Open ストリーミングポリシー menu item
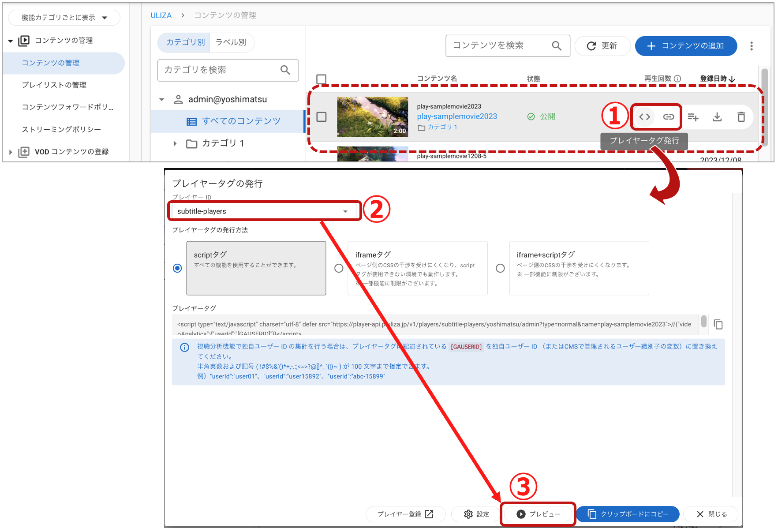 click(61, 130)
